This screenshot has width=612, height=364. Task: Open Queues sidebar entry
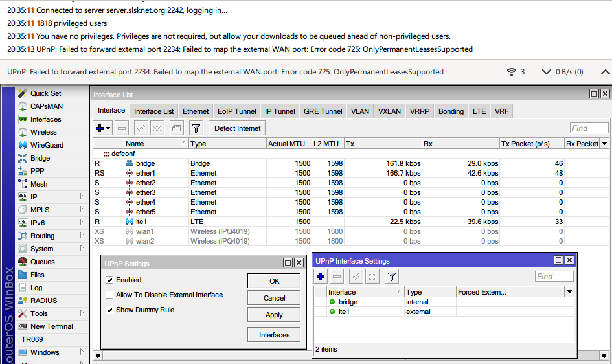coord(42,262)
